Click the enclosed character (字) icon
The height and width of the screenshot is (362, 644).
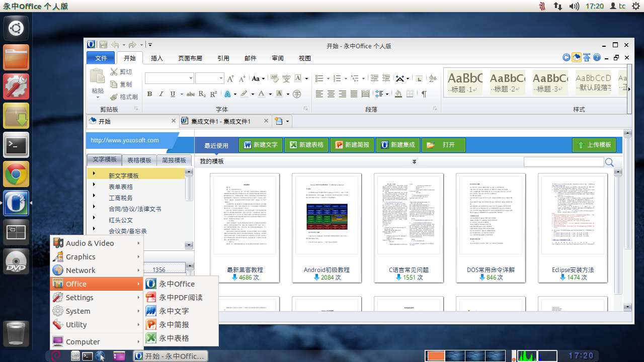[297, 94]
